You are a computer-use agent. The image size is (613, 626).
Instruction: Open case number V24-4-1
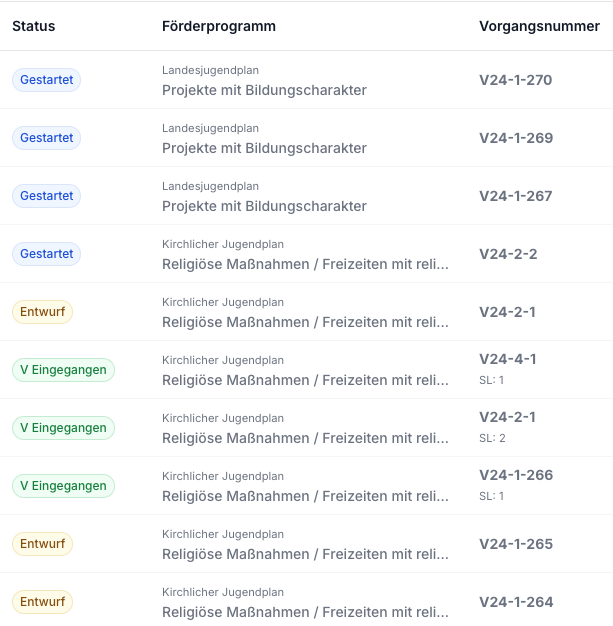508,359
